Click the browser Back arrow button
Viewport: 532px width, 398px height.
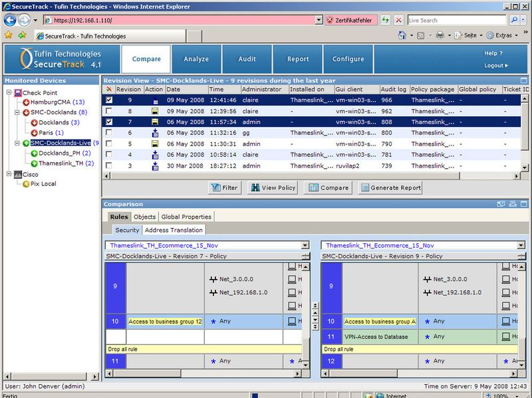(10, 21)
